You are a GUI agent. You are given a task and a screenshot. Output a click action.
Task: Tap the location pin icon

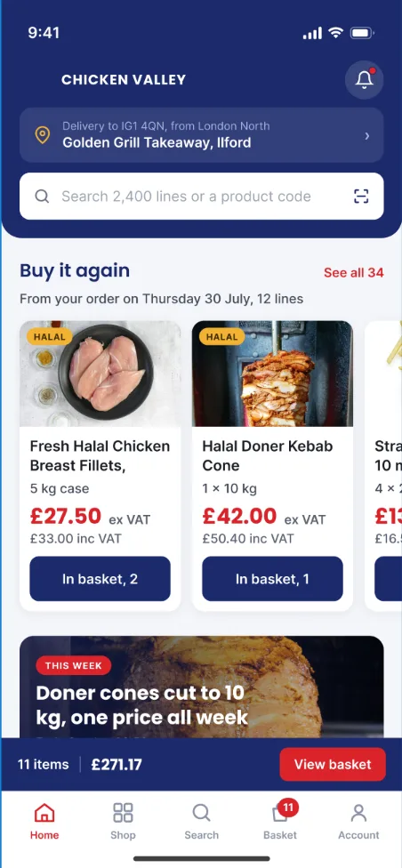42,134
